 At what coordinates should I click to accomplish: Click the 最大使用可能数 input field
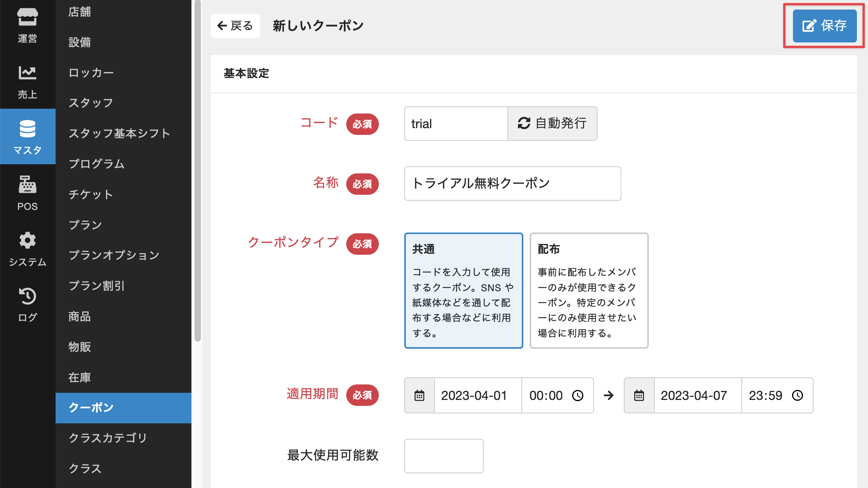click(444, 455)
